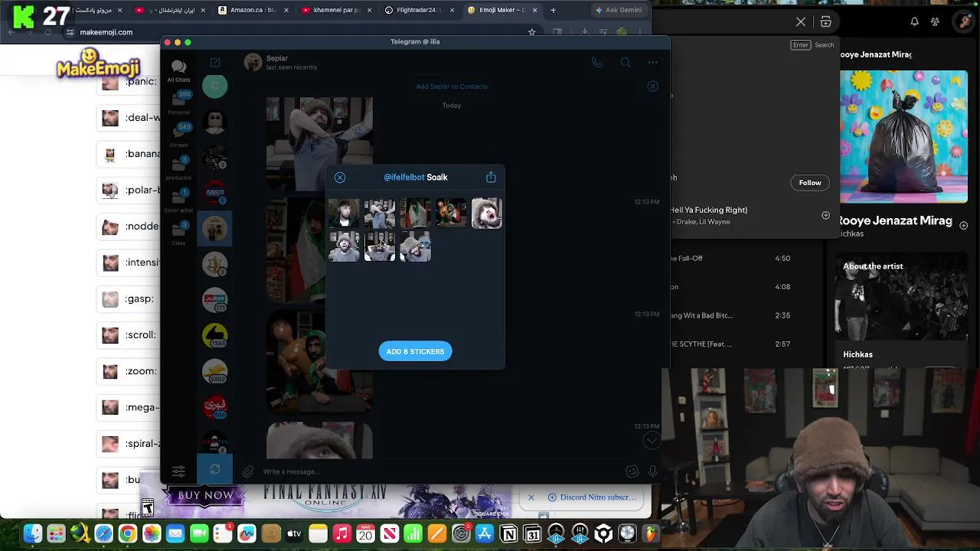Open the Personal chat folder

178,103
